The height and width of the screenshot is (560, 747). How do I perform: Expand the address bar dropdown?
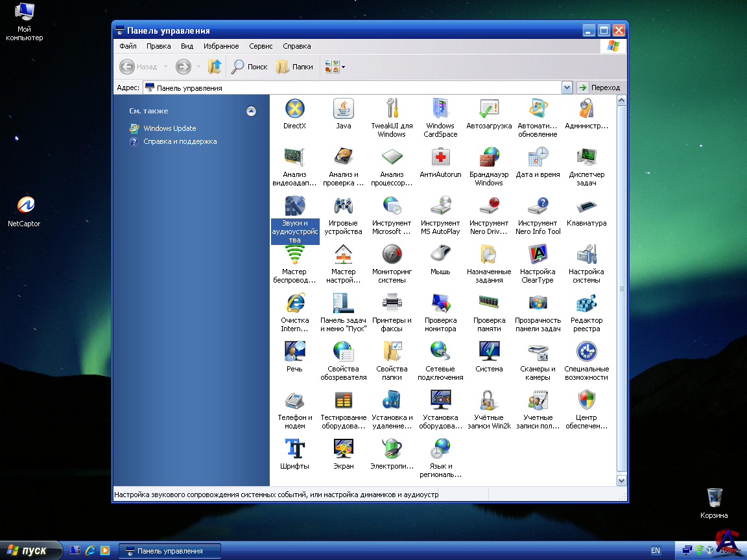[567, 87]
